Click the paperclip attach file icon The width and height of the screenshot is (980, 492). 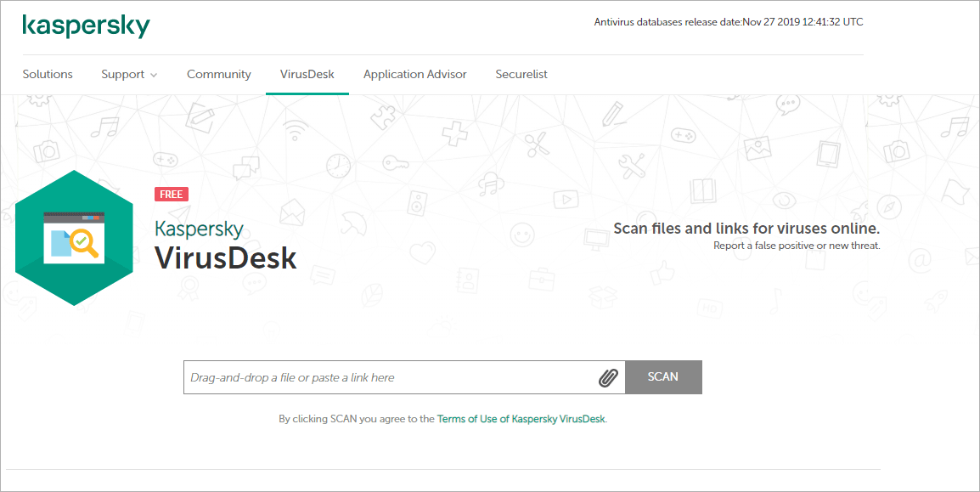coord(608,377)
